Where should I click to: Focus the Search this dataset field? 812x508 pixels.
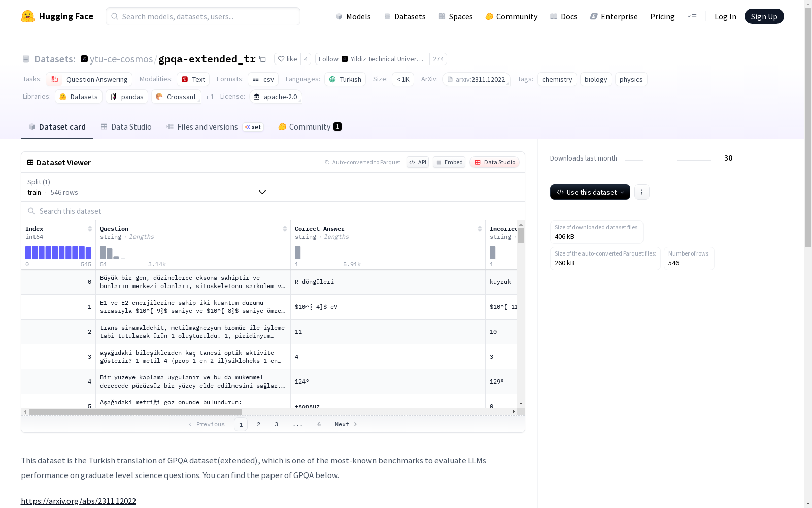(273, 211)
